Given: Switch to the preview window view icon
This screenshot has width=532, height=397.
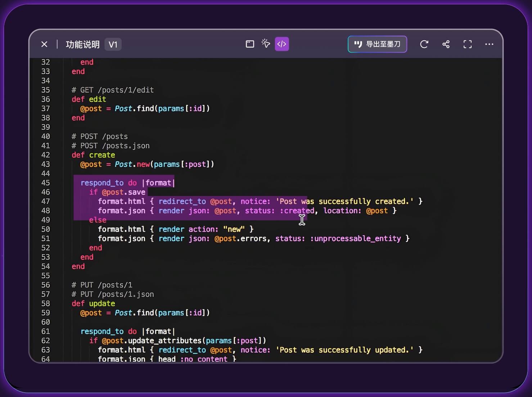Looking at the screenshot, I should (250, 44).
